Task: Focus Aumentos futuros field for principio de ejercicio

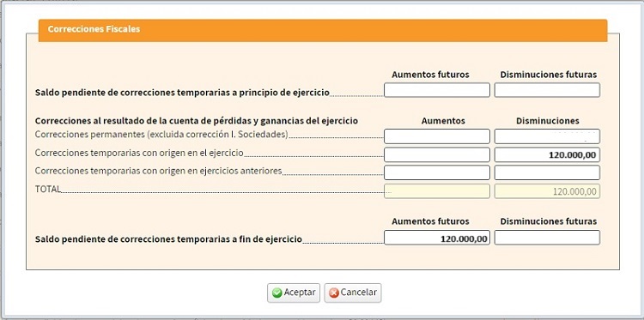Action: pyautogui.click(x=437, y=90)
